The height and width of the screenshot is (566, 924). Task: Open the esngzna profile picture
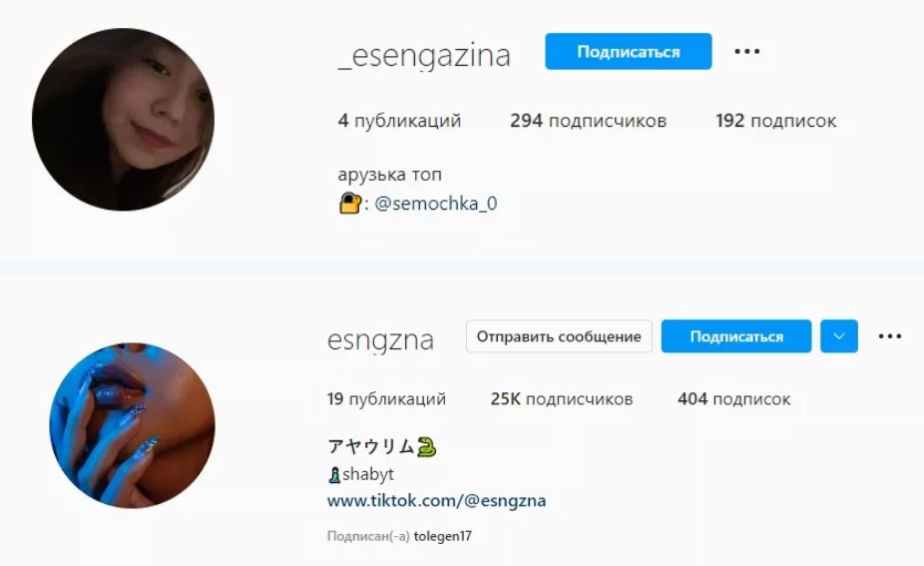[x=132, y=425]
